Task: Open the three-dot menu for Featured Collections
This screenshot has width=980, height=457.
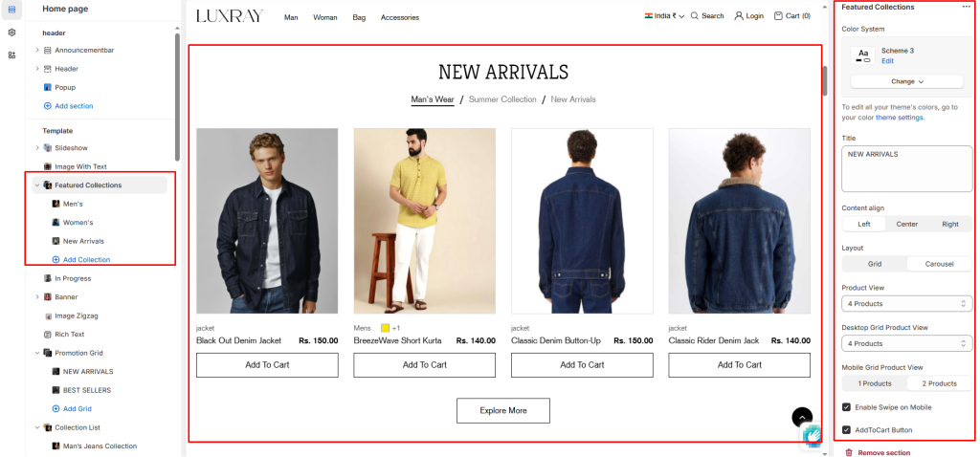Action: point(967,7)
